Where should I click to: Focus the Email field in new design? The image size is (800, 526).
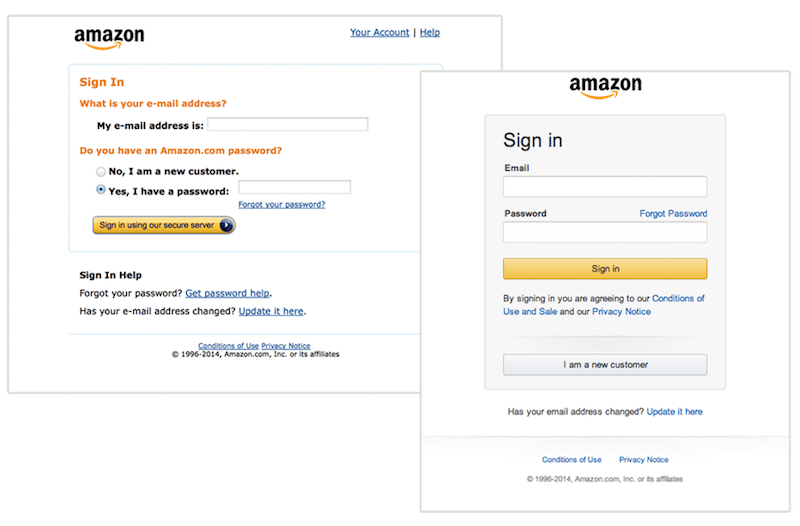coord(605,187)
